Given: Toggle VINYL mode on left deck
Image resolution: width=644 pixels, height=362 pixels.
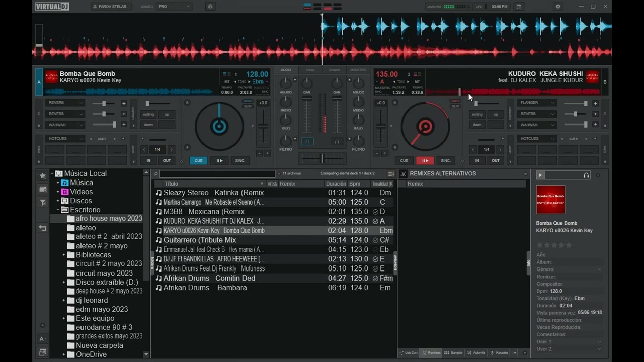Looking at the screenshot, I should [247, 101].
